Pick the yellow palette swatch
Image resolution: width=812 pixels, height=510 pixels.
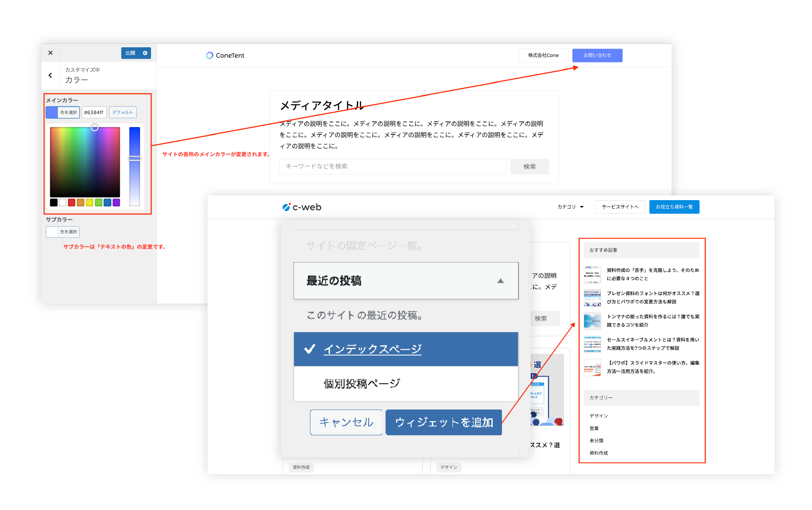[x=89, y=203]
